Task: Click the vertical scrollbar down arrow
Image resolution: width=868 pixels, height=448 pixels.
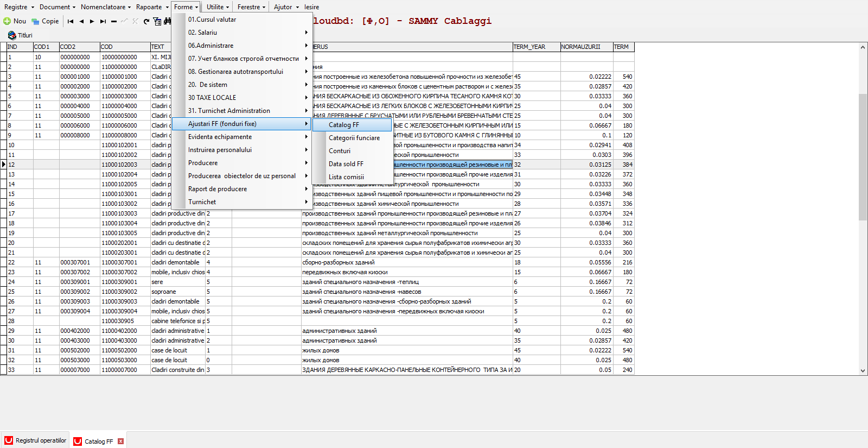Action: (863, 371)
